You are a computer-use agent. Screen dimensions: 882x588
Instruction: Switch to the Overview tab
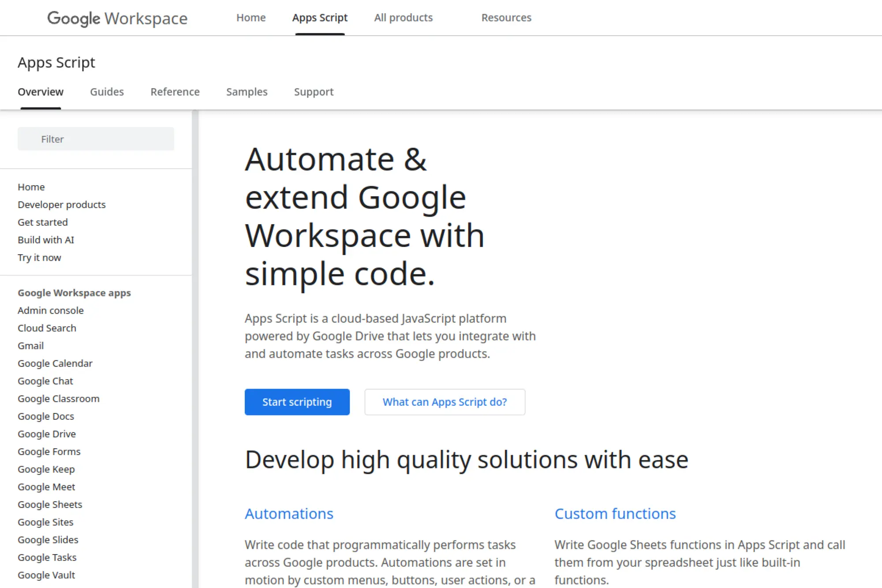tap(40, 92)
